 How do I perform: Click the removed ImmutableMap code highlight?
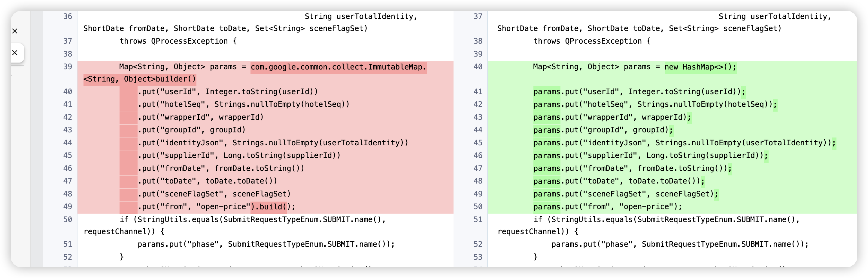pyautogui.click(x=338, y=67)
